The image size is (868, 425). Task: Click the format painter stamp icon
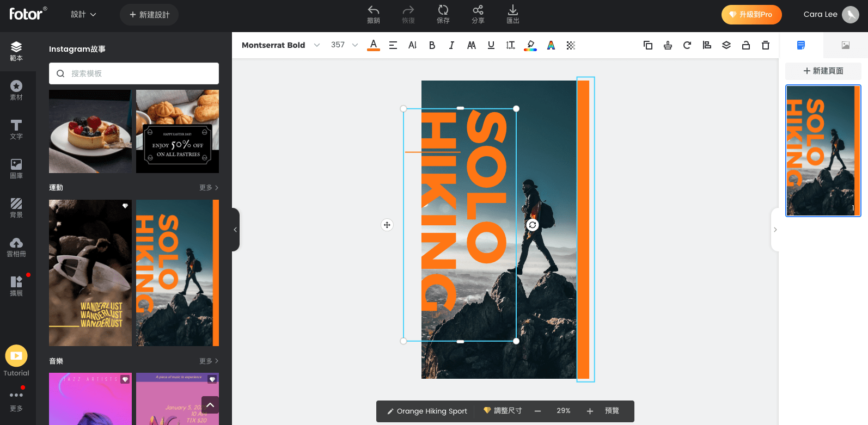[668, 45]
